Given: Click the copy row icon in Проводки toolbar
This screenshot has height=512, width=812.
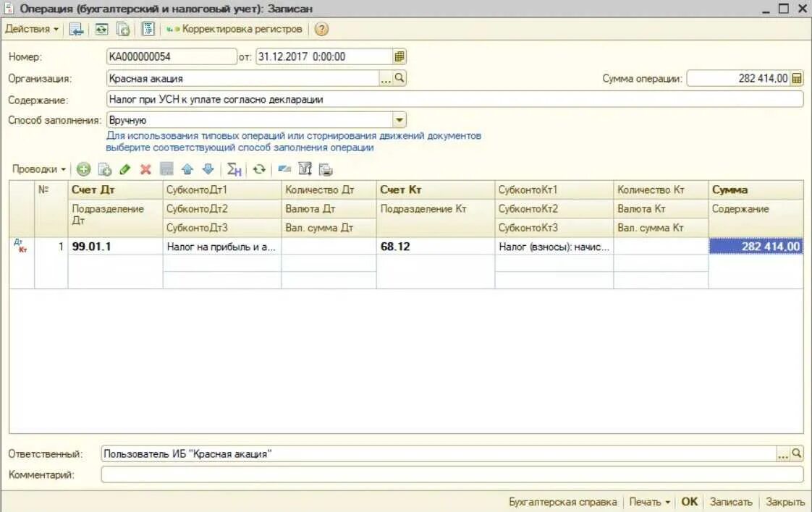Looking at the screenshot, I should pos(105,169).
